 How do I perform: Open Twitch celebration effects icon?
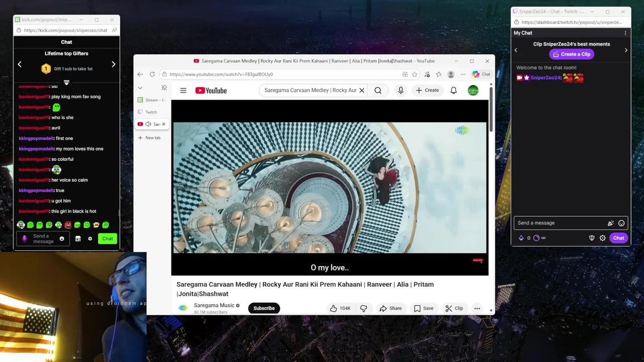tap(611, 223)
